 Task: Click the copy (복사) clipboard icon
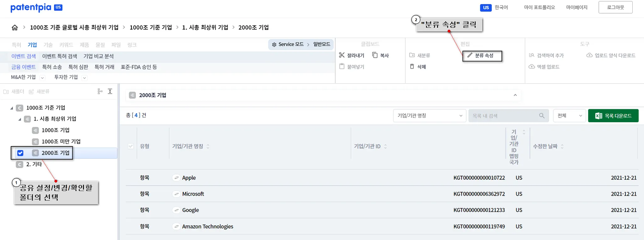[375, 55]
